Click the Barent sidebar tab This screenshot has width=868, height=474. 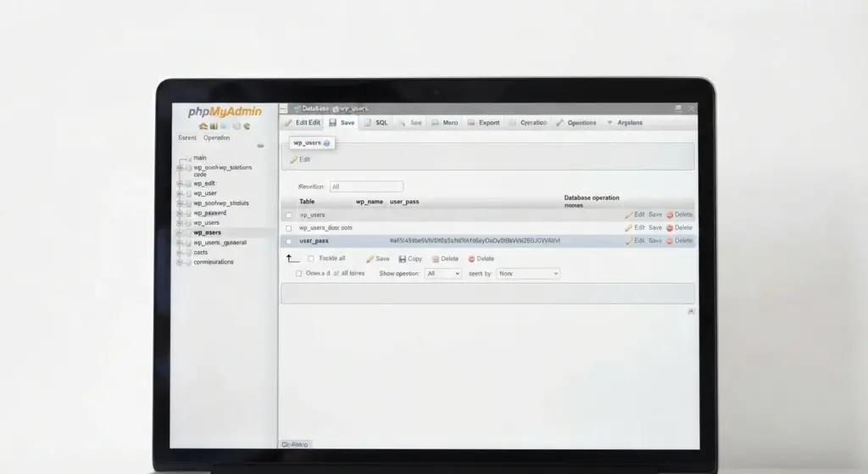click(x=187, y=138)
